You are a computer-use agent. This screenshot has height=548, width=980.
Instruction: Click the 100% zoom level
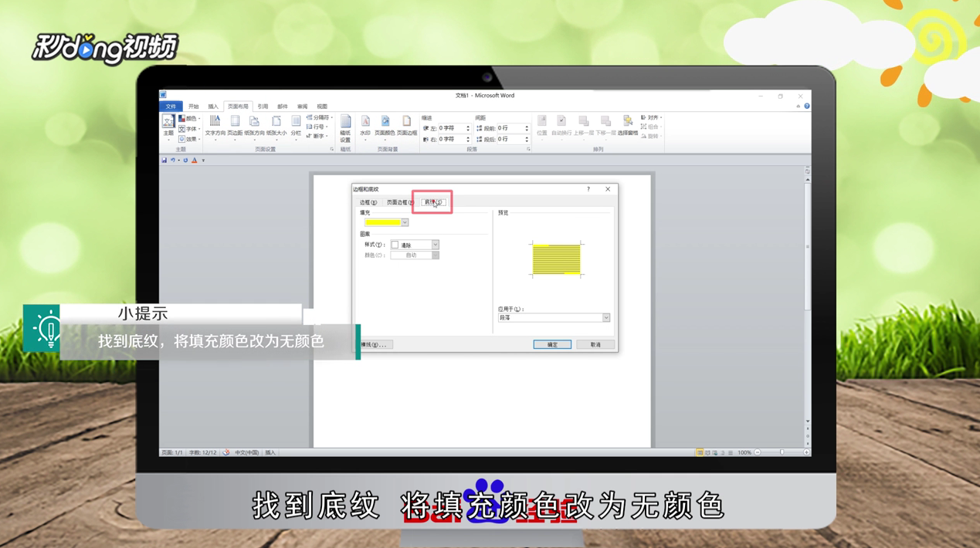pos(744,452)
